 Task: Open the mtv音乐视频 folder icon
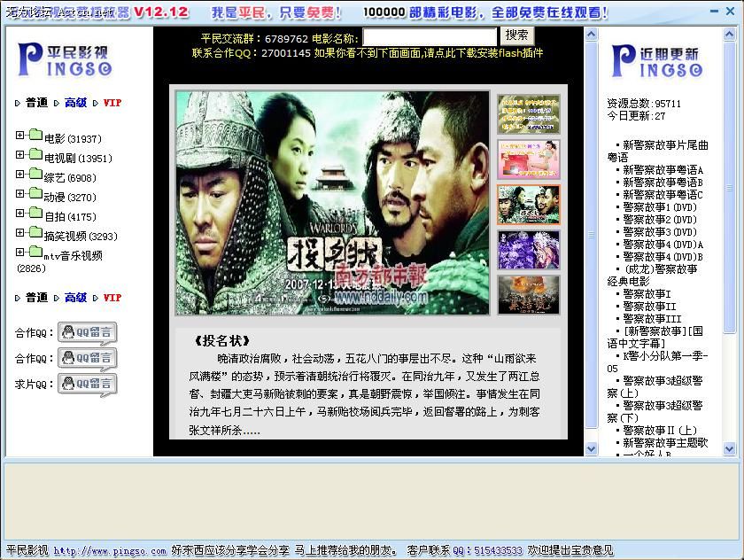(x=35, y=252)
